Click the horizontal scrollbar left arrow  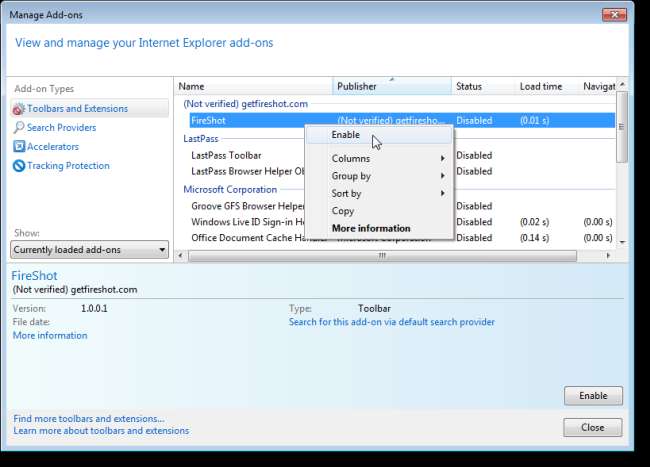(180, 255)
